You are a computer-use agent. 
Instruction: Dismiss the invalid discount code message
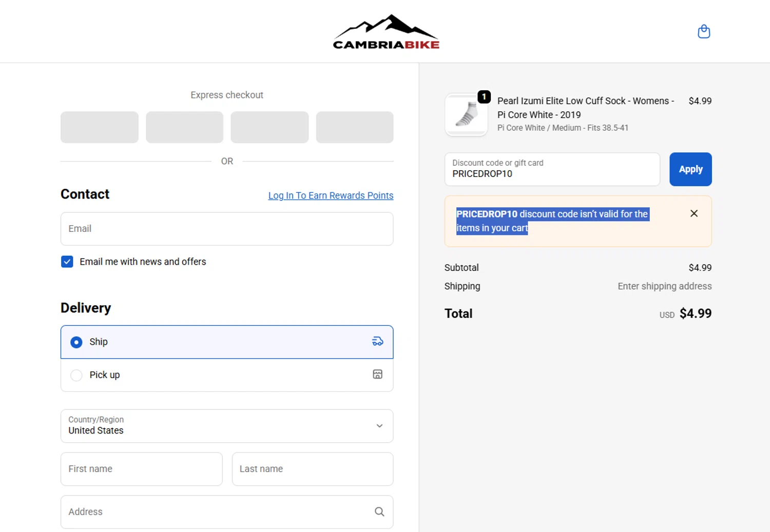[x=694, y=213]
